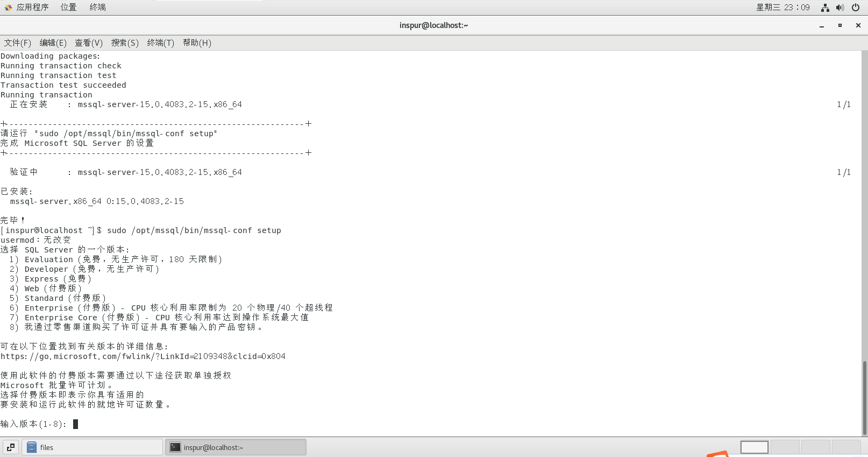Image resolution: width=868 pixels, height=457 pixels.
Task: Click the '2) Developer' option line
Action: pos(84,269)
